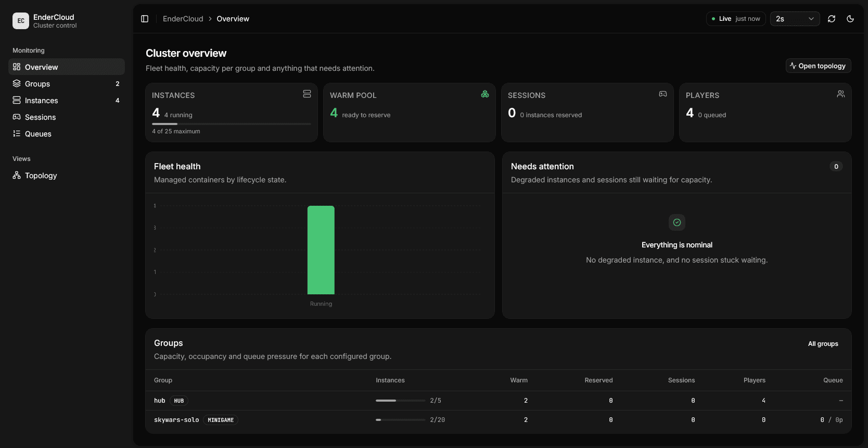Click the Sessions column header in the Groups table
Image resolution: width=868 pixels, height=448 pixels.
681,380
